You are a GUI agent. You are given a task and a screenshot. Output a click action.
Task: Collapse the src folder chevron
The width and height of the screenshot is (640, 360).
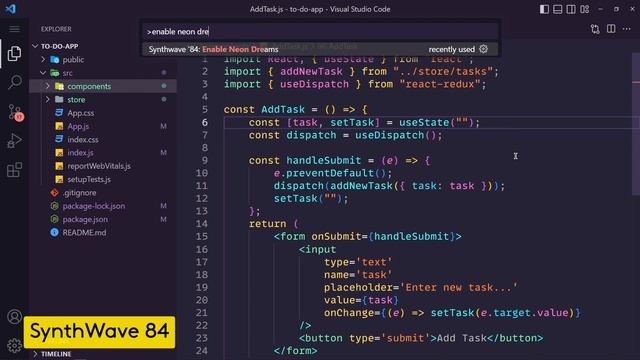43,73
